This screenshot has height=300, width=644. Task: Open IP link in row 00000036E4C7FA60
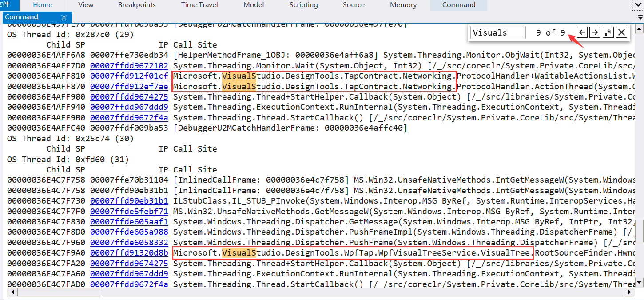[x=129, y=274]
